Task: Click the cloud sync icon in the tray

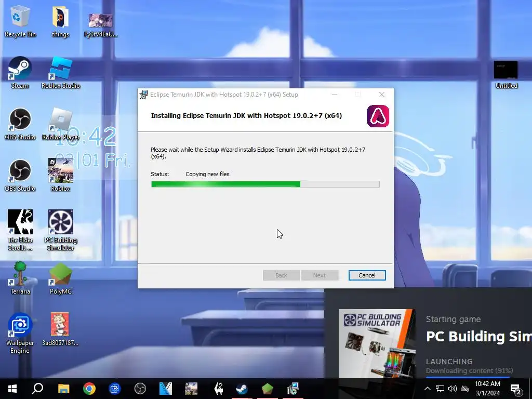Action: coord(465,389)
